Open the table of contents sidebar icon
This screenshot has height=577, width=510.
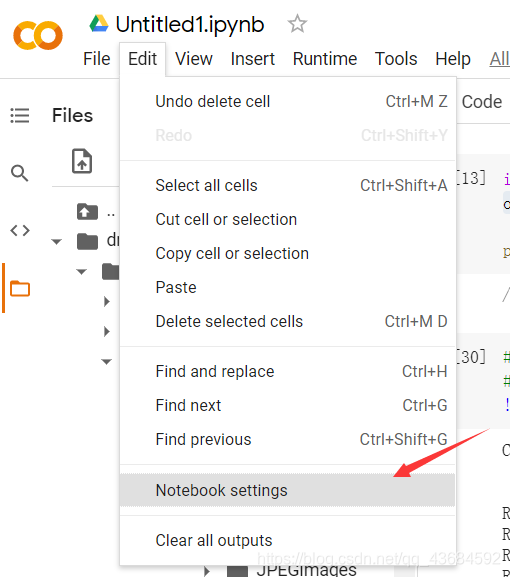20,116
